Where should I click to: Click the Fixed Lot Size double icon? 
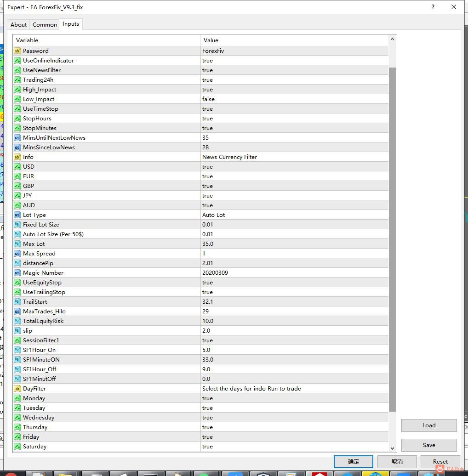[17, 225]
